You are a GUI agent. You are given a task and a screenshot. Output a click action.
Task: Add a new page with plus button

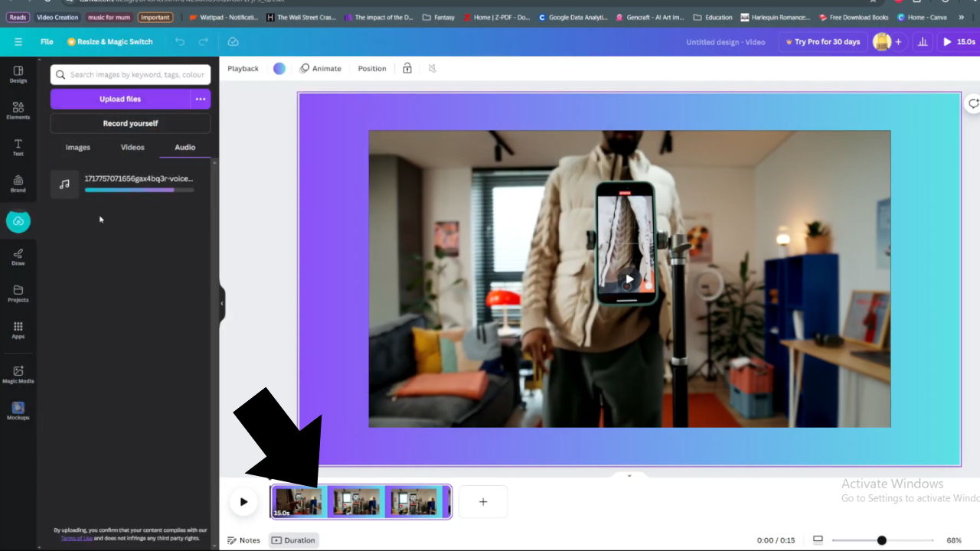[483, 502]
